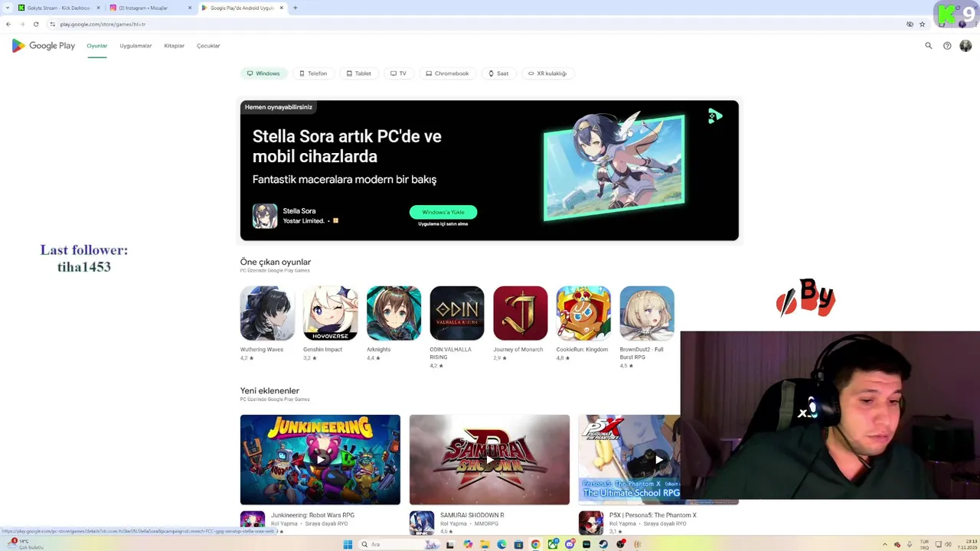This screenshot has height=551, width=980.
Task: Open the CookieRun: Kingdom game icon
Action: (x=583, y=313)
